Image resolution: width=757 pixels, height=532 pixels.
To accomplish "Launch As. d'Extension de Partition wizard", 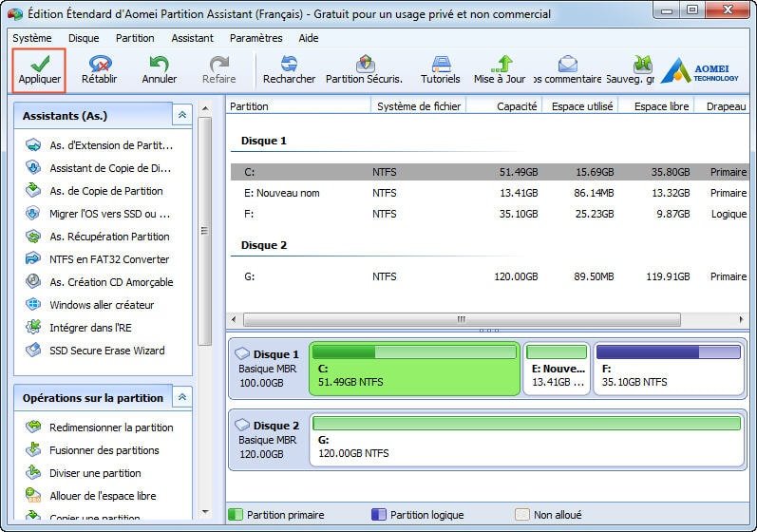I will 100,145.
